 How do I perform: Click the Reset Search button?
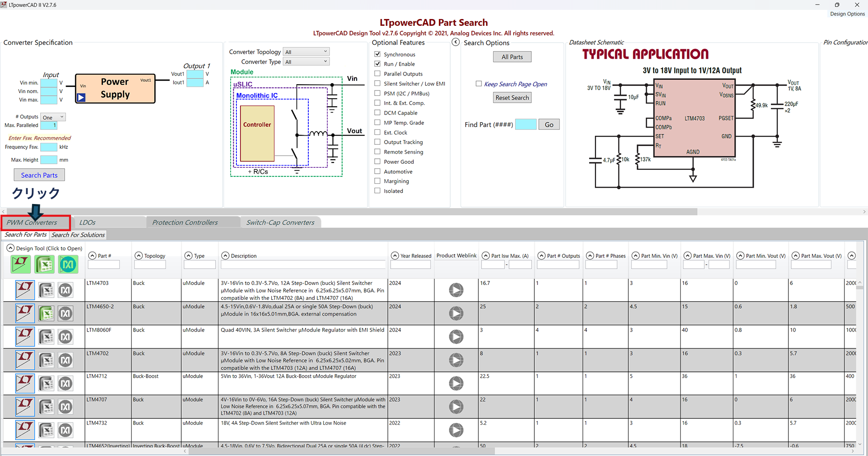coord(512,98)
